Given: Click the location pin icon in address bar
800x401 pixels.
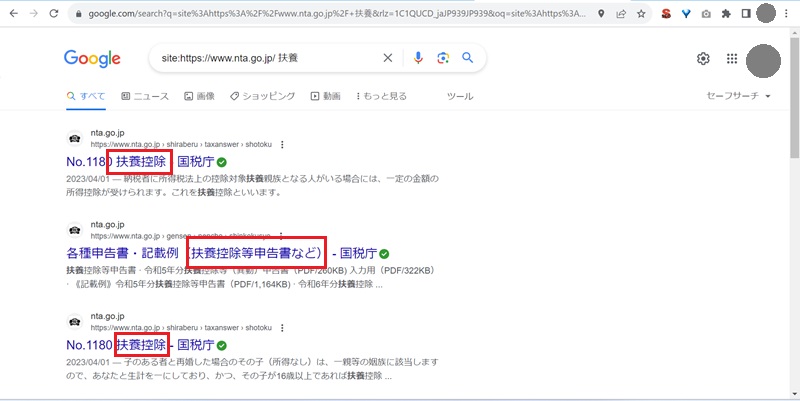Looking at the screenshot, I should tap(602, 14).
